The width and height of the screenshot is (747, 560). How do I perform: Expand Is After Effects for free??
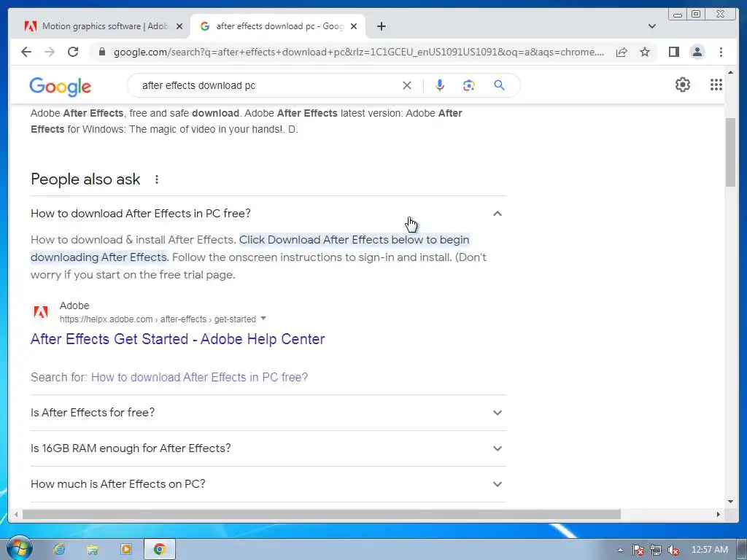(268, 413)
